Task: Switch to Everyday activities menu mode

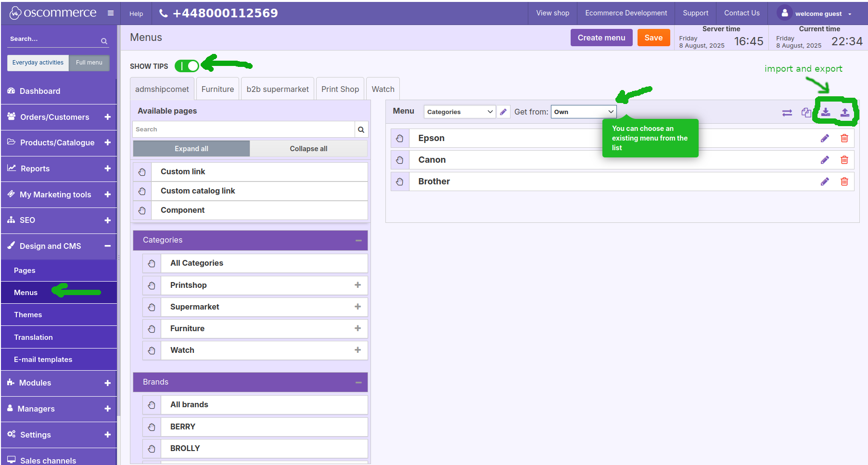Action: click(38, 63)
